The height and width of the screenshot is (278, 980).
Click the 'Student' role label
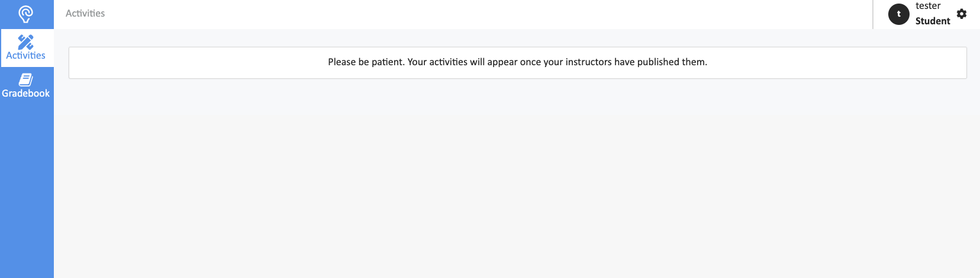pyautogui.click(x=933, y=21)
